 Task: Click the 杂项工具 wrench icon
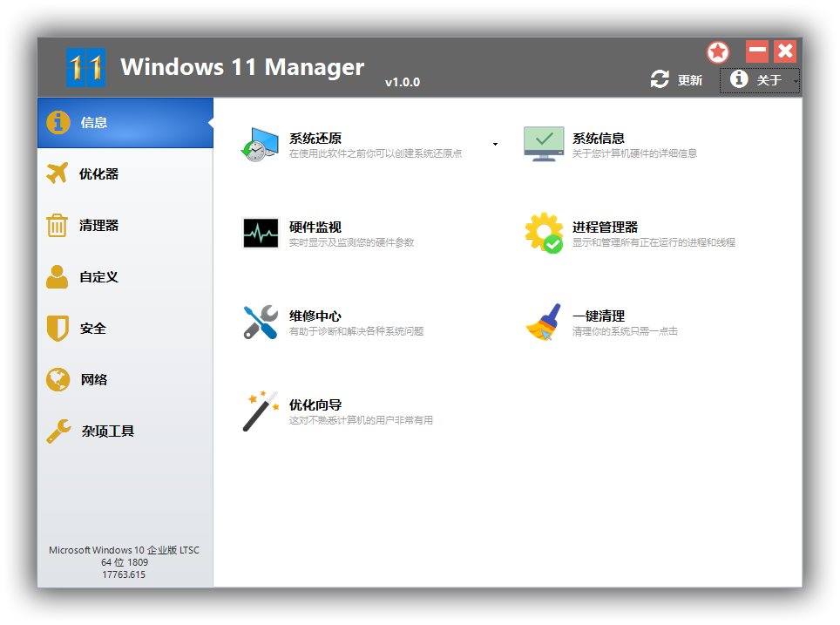(58, 431)
